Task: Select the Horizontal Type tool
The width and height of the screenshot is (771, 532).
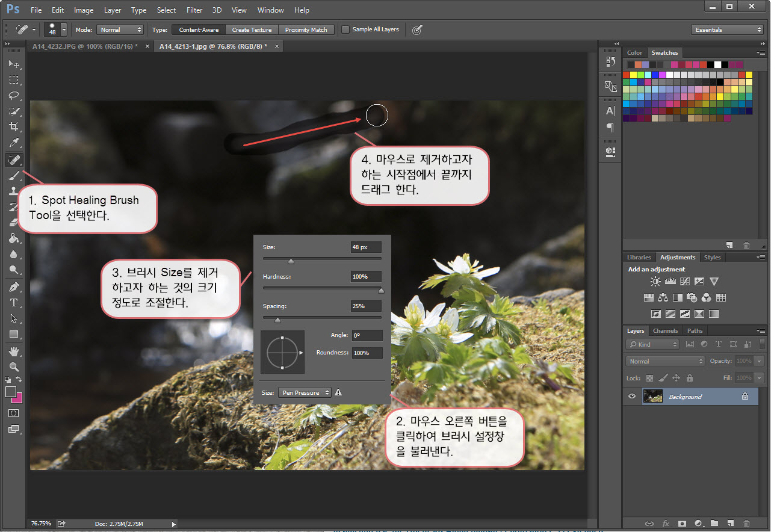Action: (x=14, y=303)
